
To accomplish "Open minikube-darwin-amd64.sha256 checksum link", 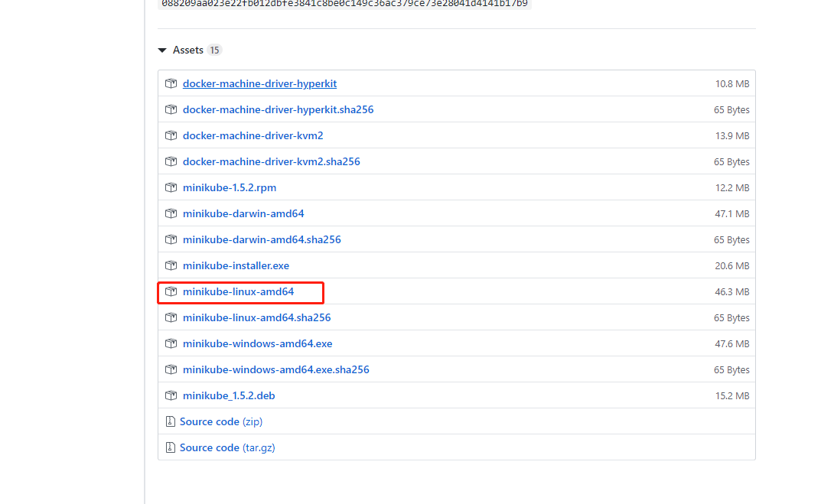I will click(262, 240).
